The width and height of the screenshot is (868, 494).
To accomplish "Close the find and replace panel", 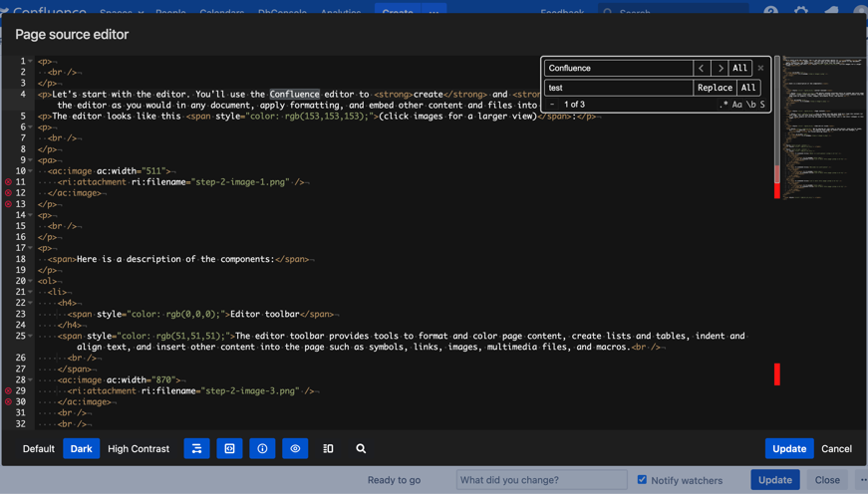I will tap(760, 68).
